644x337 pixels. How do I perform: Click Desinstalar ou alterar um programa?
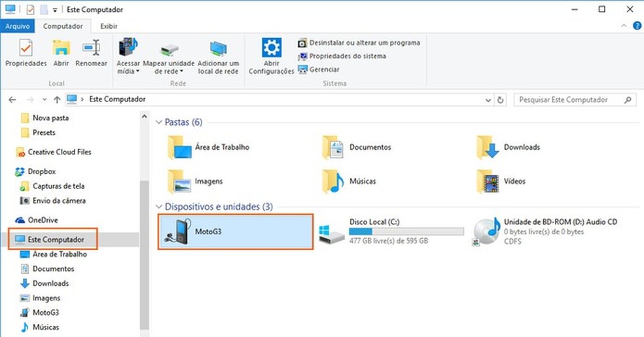pos(359,43)
